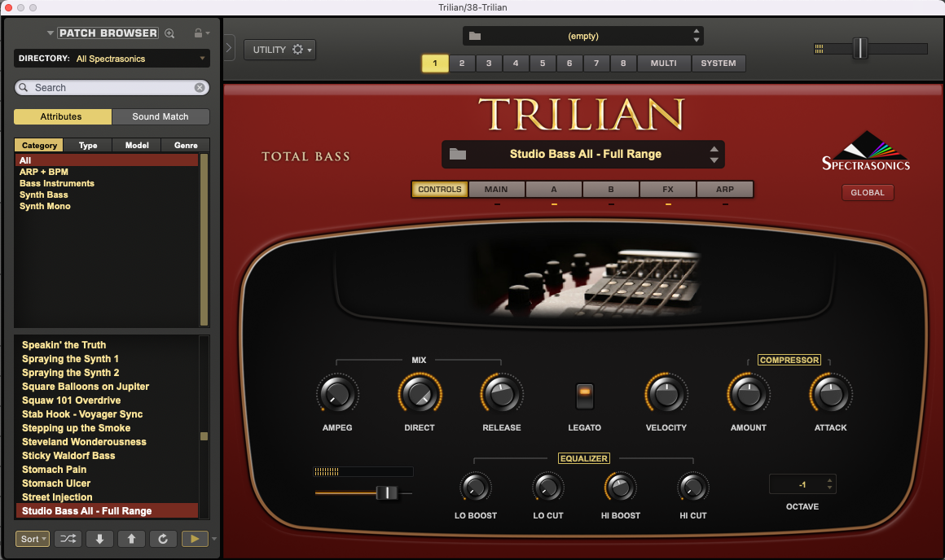Click the Velocity knob

(666, 395)
